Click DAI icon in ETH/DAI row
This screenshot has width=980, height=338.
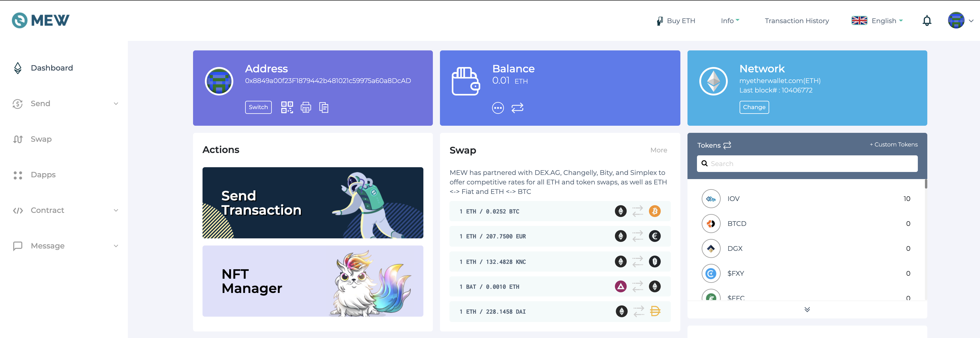click(x=655, y=311)
